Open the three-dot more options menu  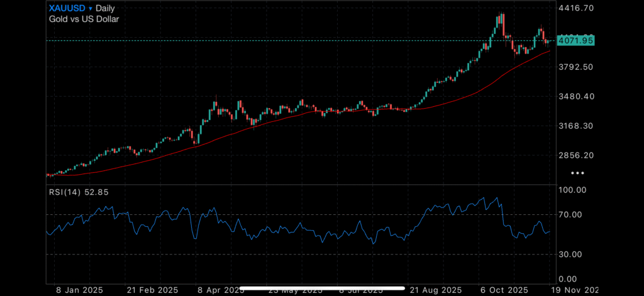(577, 173)
